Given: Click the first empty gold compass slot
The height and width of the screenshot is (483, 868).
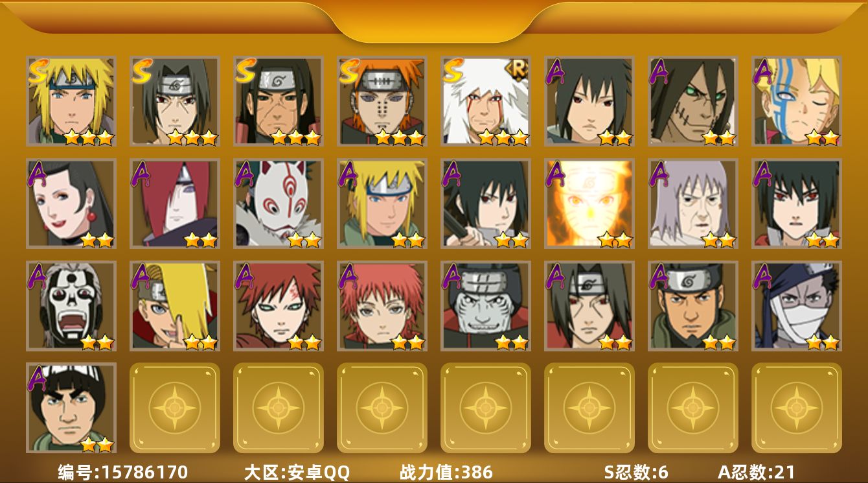Looking at the screenshot, I should coord(175,408).
